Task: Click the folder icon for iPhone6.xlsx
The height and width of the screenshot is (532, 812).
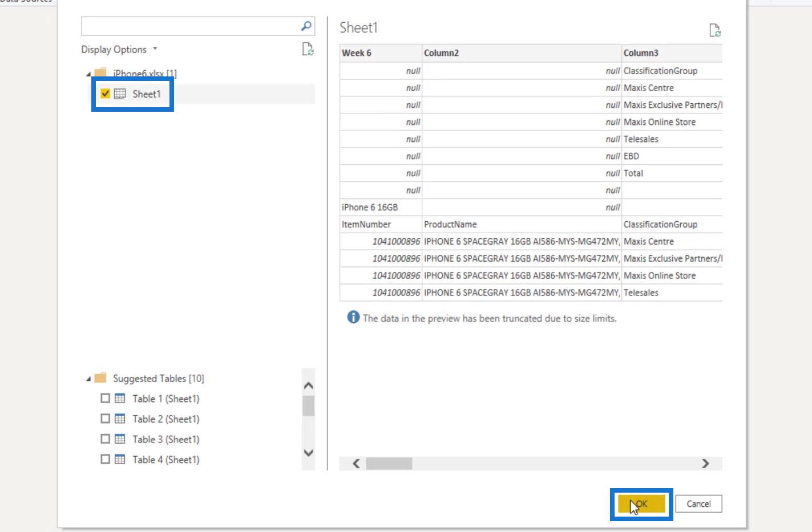Action: 100,73
